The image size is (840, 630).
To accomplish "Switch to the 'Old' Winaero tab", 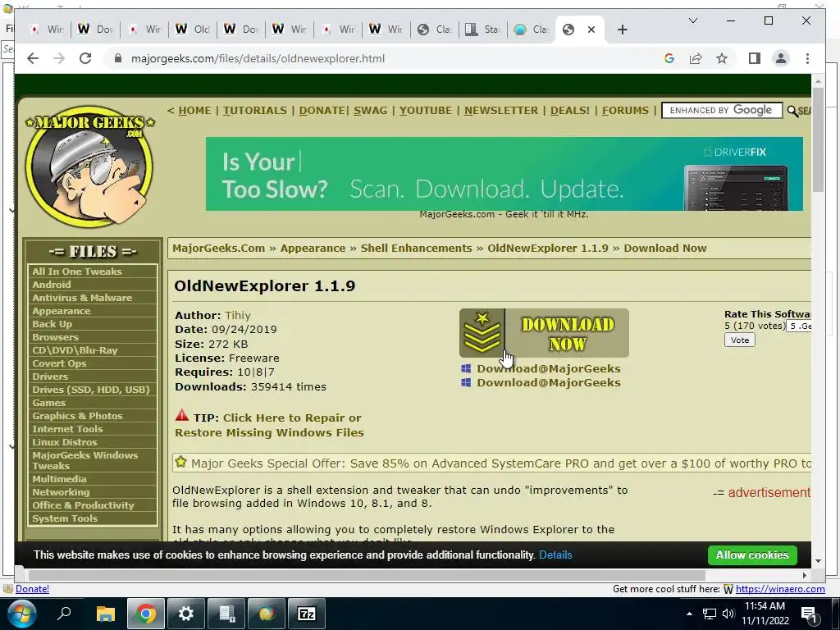I will point(192,30).
